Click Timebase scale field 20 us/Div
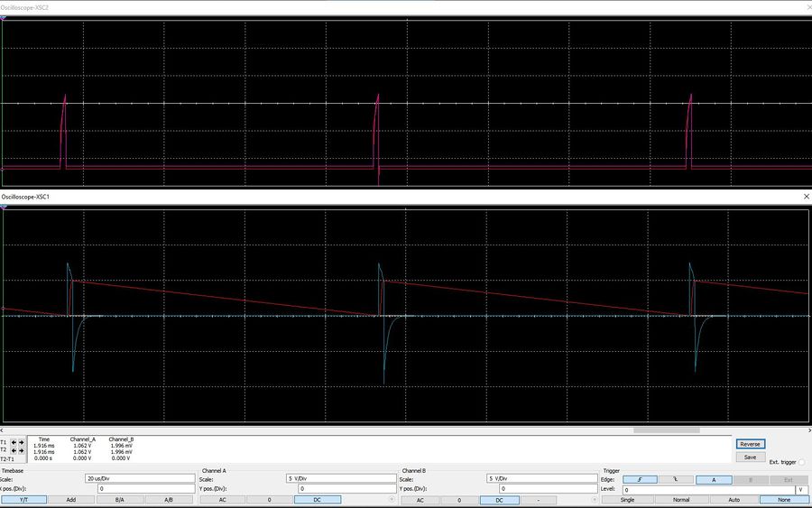The width and height of the screenshot is (812, 508). pyautogui.click(x=140, y=478)
